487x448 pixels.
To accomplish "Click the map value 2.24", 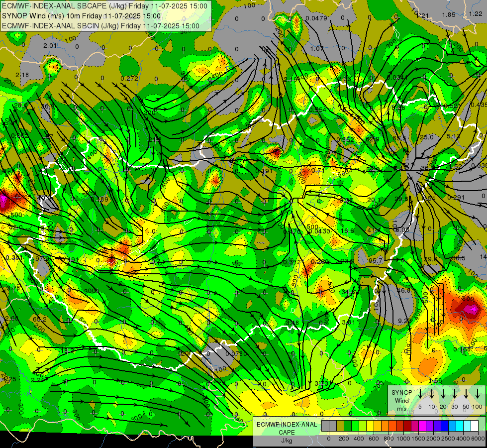I will [37, 380].
